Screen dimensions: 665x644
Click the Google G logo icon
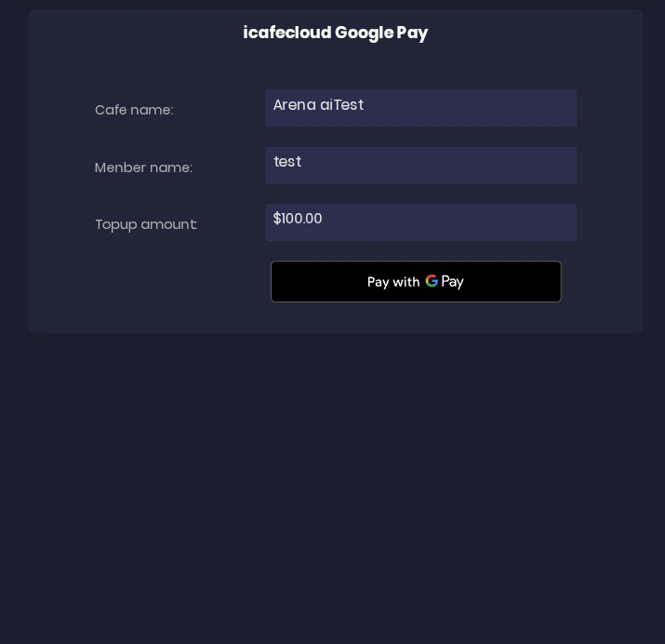click(x=432, y=281)
